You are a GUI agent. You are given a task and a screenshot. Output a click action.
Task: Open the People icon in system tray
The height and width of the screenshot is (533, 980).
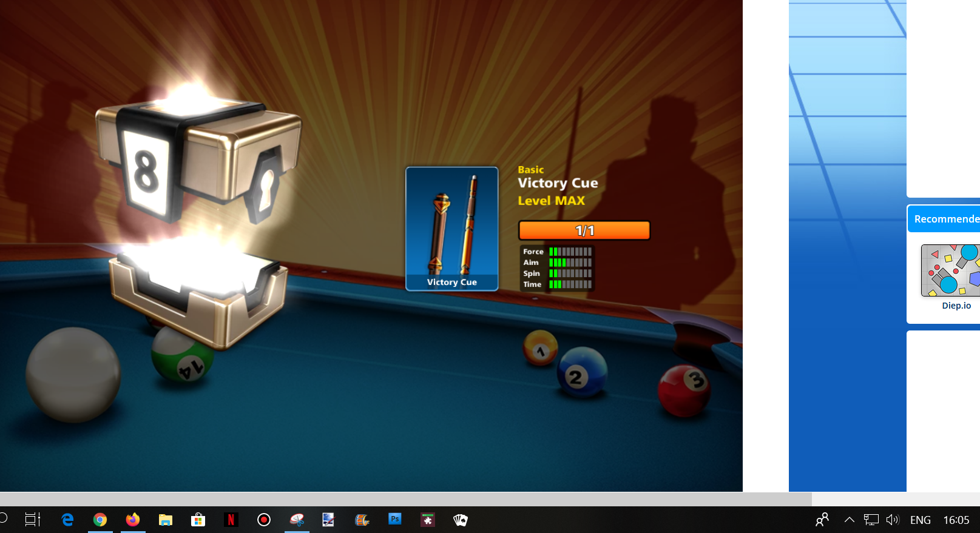pyautogui.click(x=822, y=520)
